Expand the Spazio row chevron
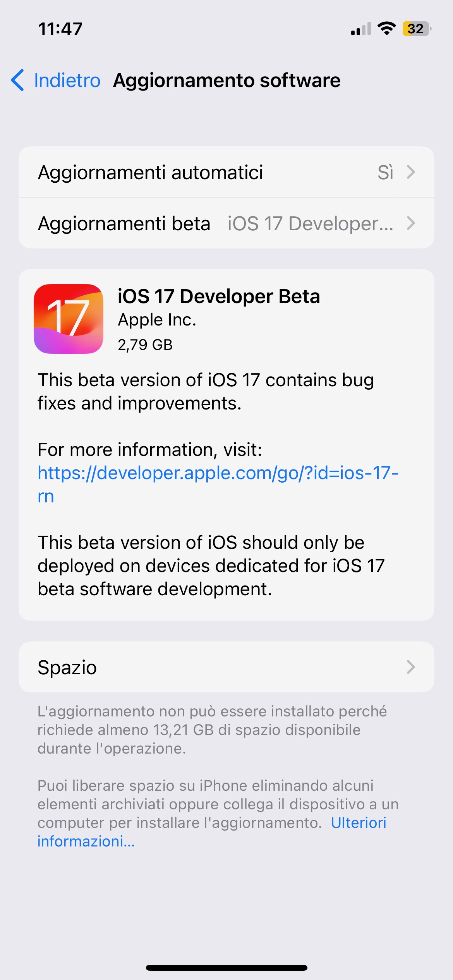Image resolution: width=453 pixels, height=980 pixels. (x=411, y=667)
